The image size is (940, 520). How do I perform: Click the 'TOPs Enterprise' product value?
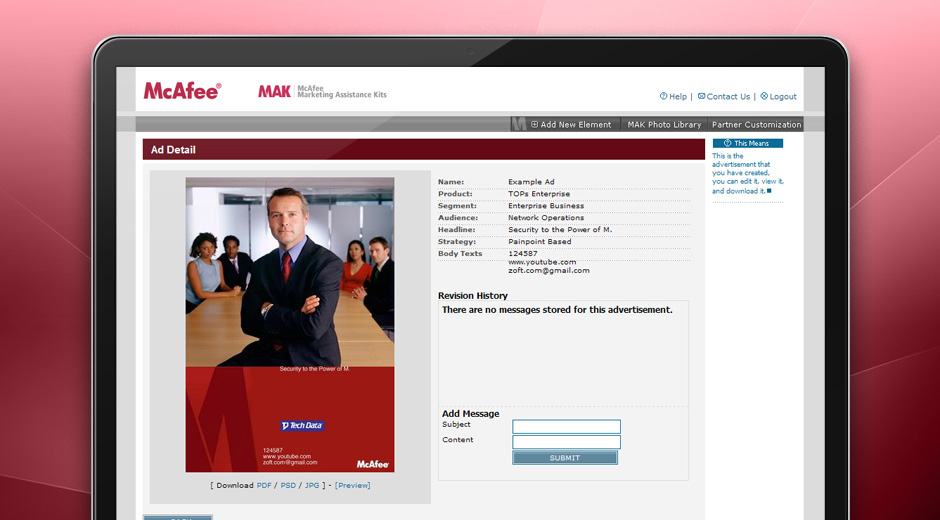[539, 194]
